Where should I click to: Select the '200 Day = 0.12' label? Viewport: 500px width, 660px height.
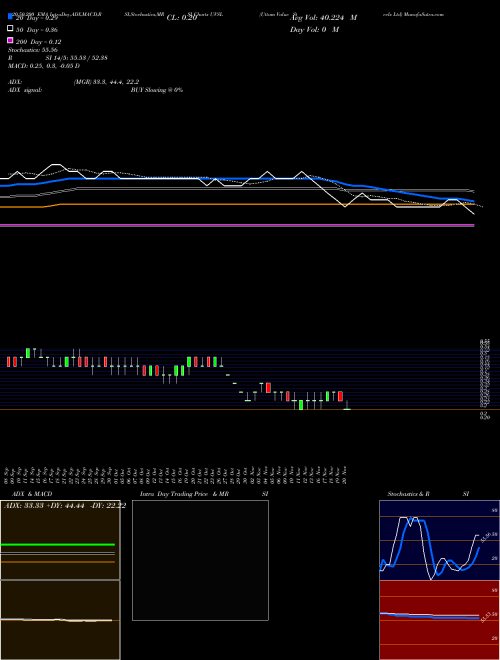coord(38,42)
